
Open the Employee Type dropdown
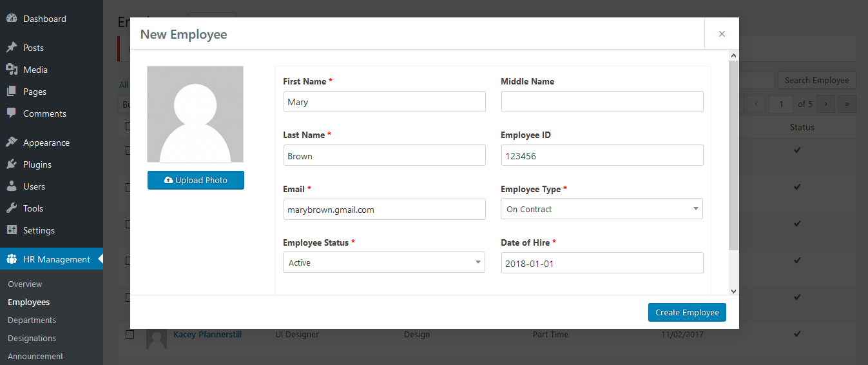click(x=601, y=209)
